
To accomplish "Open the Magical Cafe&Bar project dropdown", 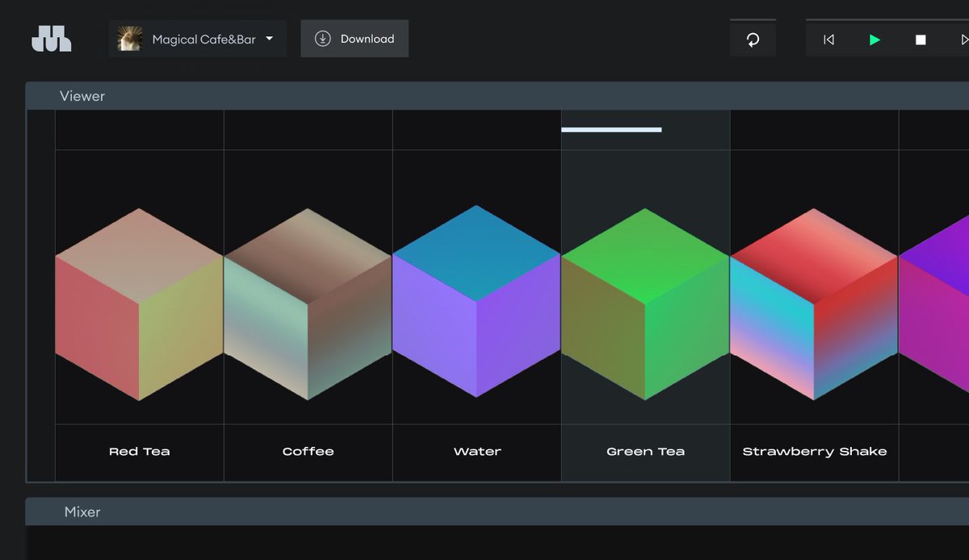I will tap(198, 39).
